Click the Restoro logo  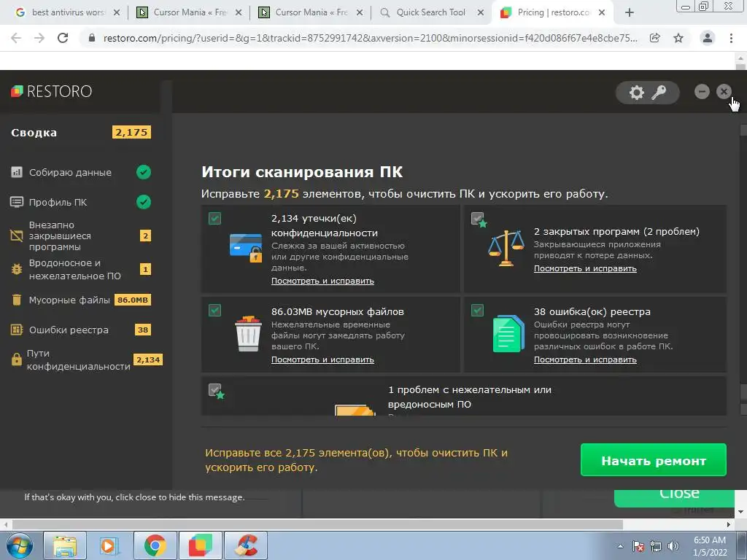click(x=52, y=91)
